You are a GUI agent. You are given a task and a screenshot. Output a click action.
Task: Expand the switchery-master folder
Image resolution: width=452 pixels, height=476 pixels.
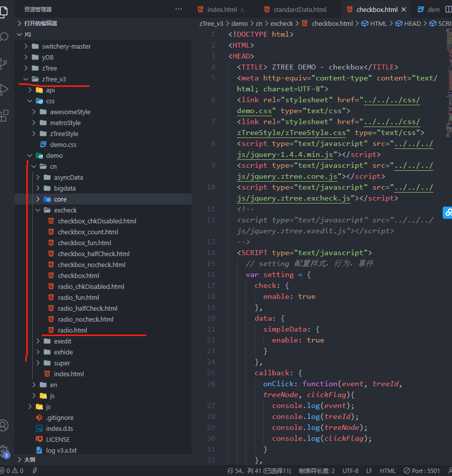coord(26,46)
